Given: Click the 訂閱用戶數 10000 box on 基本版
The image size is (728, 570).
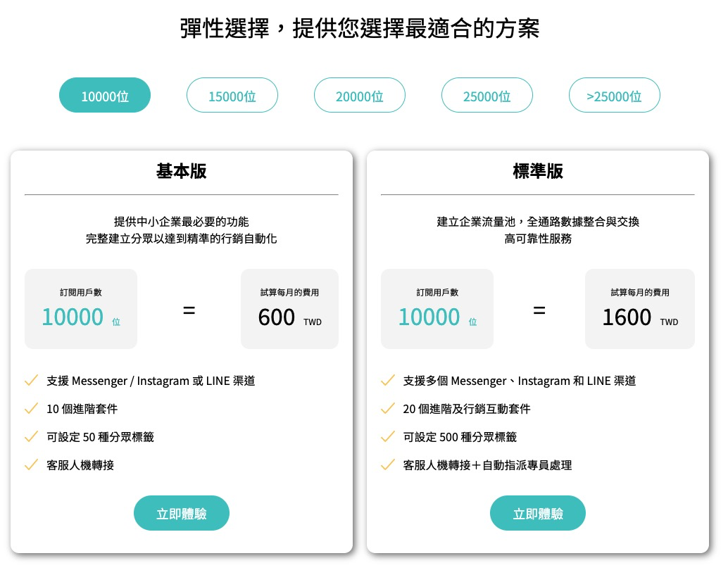Looking at the screenshot, I should tap(80, 308).
